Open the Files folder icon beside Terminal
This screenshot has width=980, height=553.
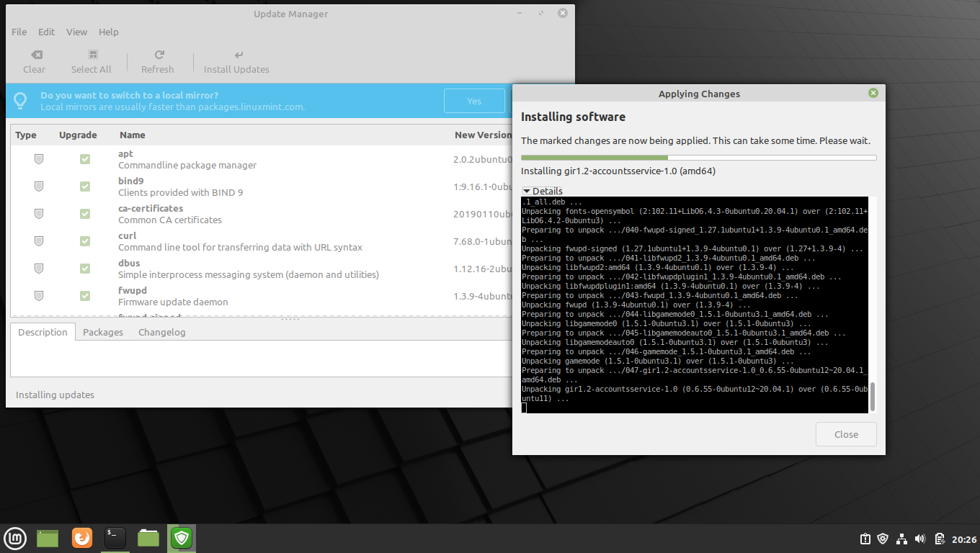click(148, 538)
